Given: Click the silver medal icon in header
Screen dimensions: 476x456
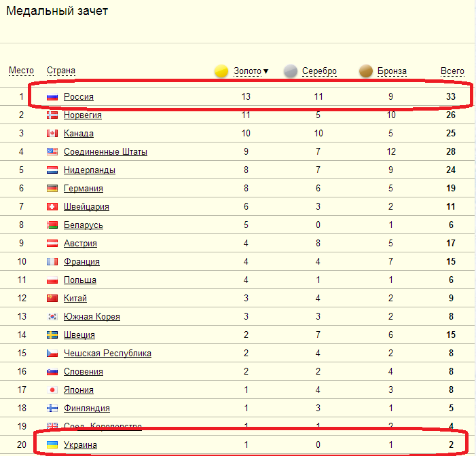Looking at the screenshot, I should tap(291, 71).
